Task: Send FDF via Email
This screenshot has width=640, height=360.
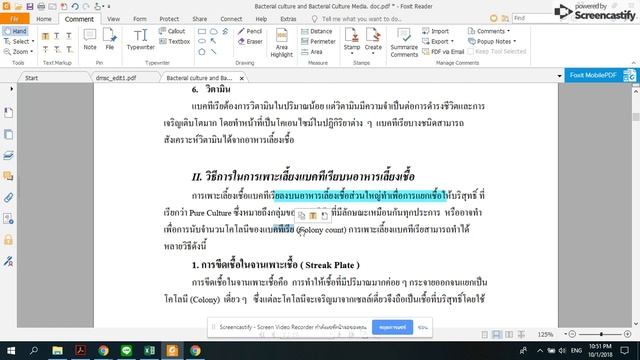Action: pyautogui.click(x=443, y=51)
